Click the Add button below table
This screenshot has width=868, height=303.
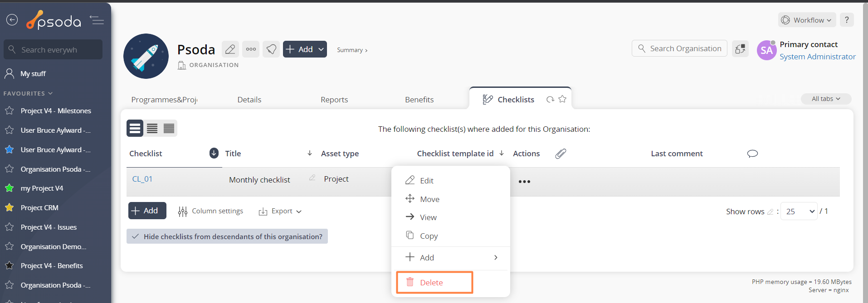[x=147, y=211]
